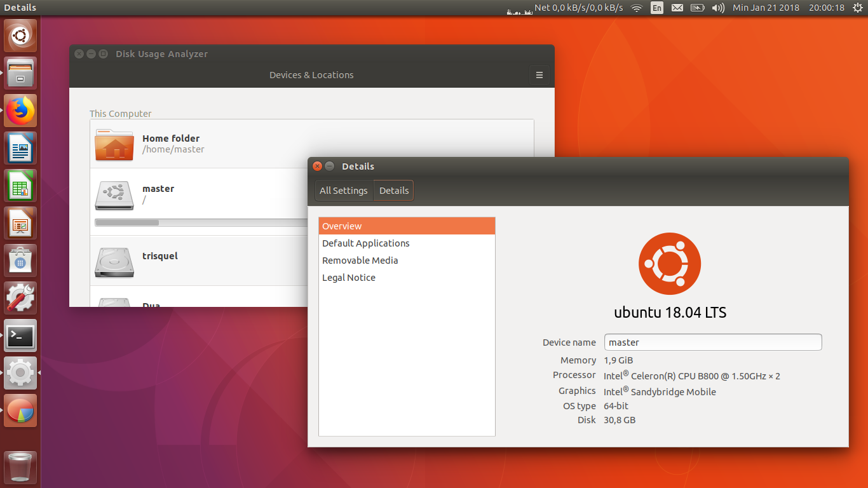Click Disk value 30,8 GB
The height and width of the screenshot is (488, 868).
coord(620,420)
